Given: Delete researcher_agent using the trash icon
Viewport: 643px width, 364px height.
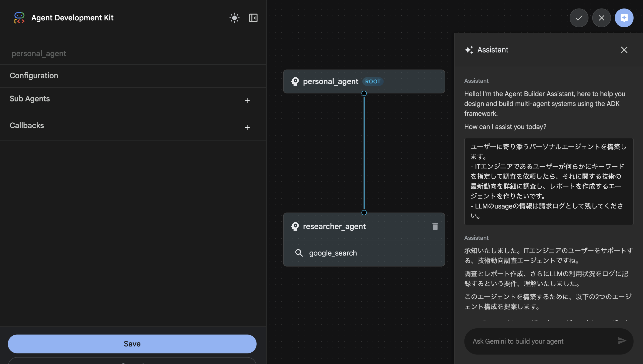Looking at the screenshot, I should [x=435, y=226].
